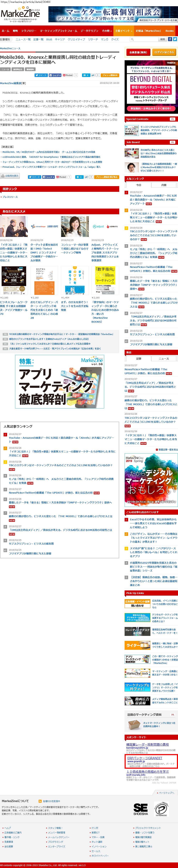
Task: Open テクノロジー in the main navigation
Action: point(29,31)
